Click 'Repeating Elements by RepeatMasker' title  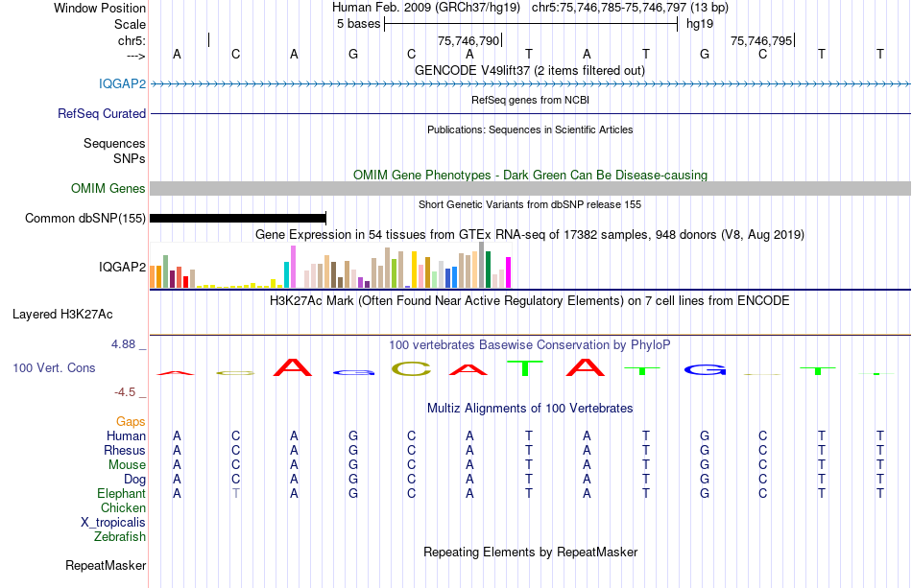click(x=530, y=552)
